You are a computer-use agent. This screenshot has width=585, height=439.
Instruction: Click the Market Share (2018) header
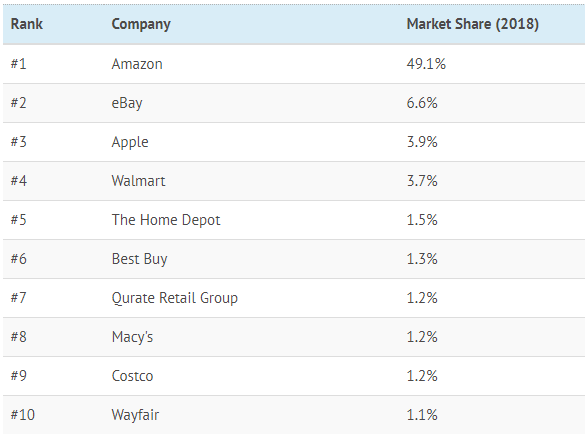click(473, 24)
